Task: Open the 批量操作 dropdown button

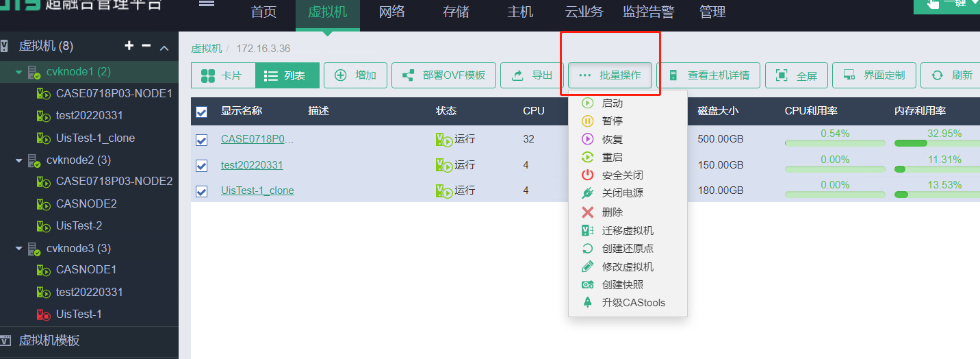Action: [610, 75]
